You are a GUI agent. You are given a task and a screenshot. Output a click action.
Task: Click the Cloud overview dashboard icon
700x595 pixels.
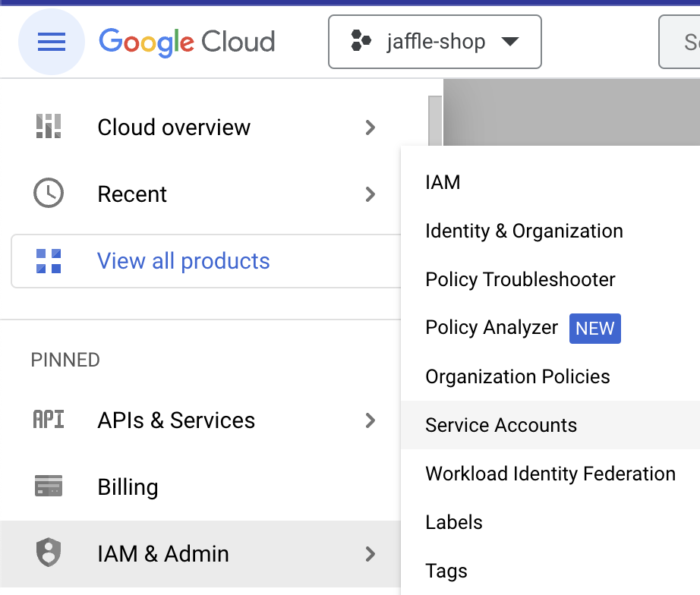pyautogui.click(x=49, y=127)
